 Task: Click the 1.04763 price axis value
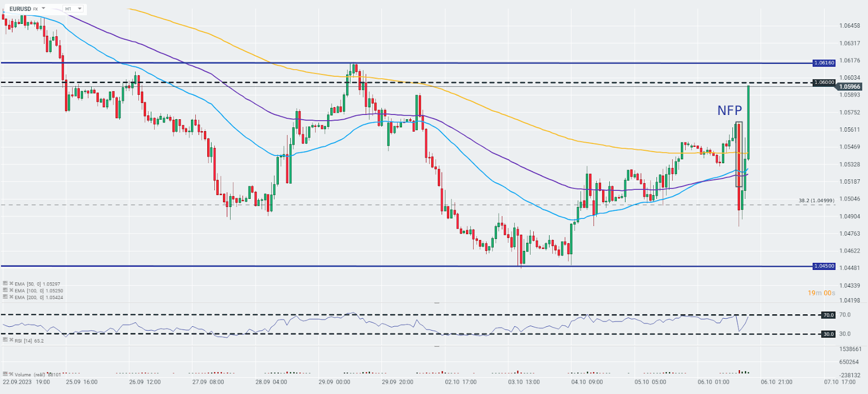click(x=850, y=234)
